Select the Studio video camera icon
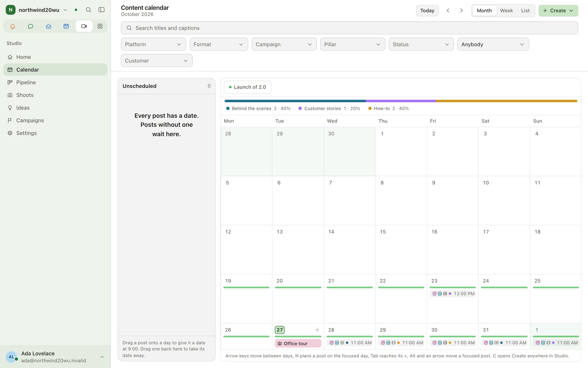Viewport: 588px width, 368px height. (84, 26)
